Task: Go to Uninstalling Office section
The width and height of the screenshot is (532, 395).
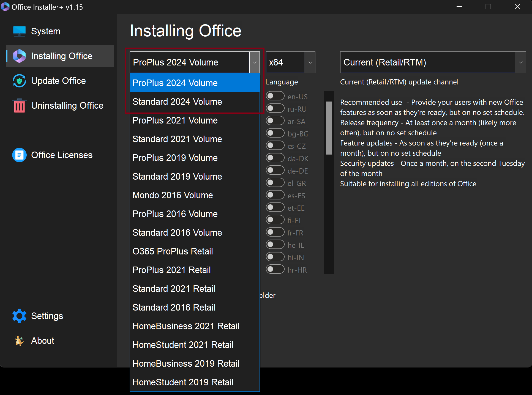Action: coord(60,106)
